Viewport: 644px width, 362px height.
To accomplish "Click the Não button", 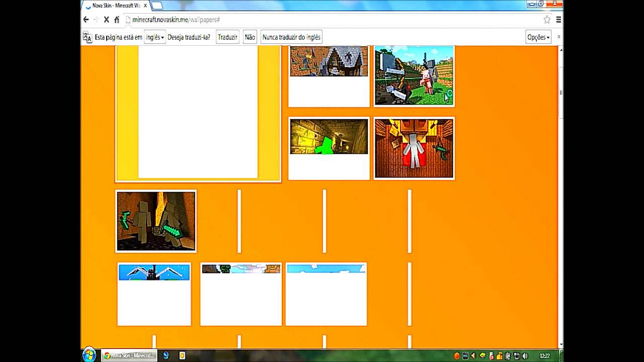I will (250, 37).
